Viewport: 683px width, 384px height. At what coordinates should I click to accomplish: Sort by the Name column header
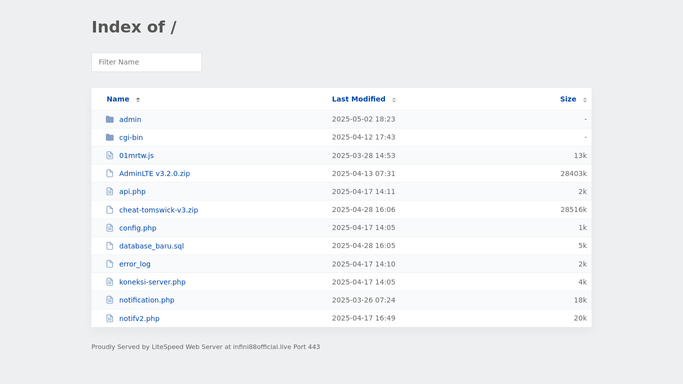pos(118,99)
